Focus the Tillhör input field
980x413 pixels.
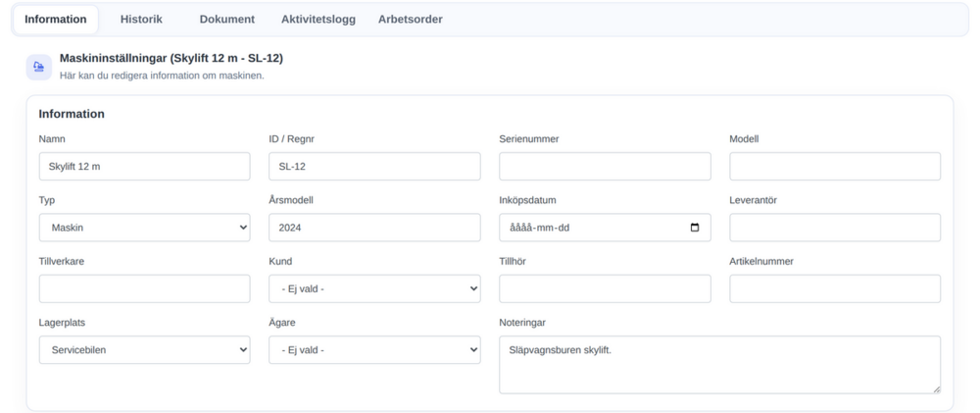(605, 289)
